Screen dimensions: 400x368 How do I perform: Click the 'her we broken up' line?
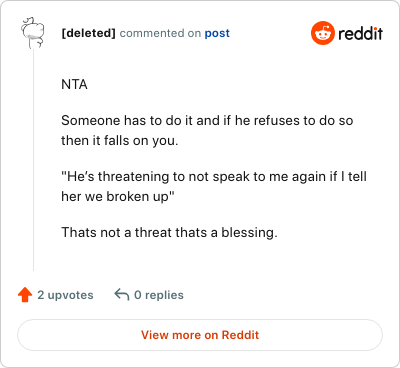[118, 196]
